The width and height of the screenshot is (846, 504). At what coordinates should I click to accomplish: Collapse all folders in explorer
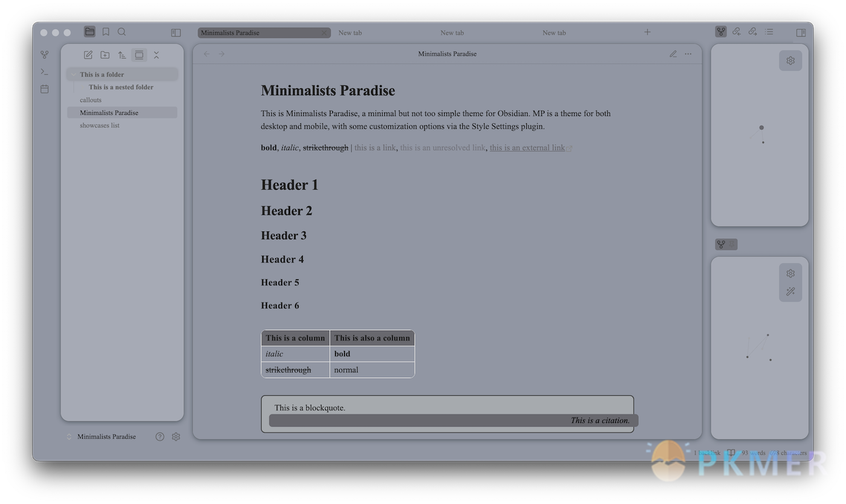[156, 55]
